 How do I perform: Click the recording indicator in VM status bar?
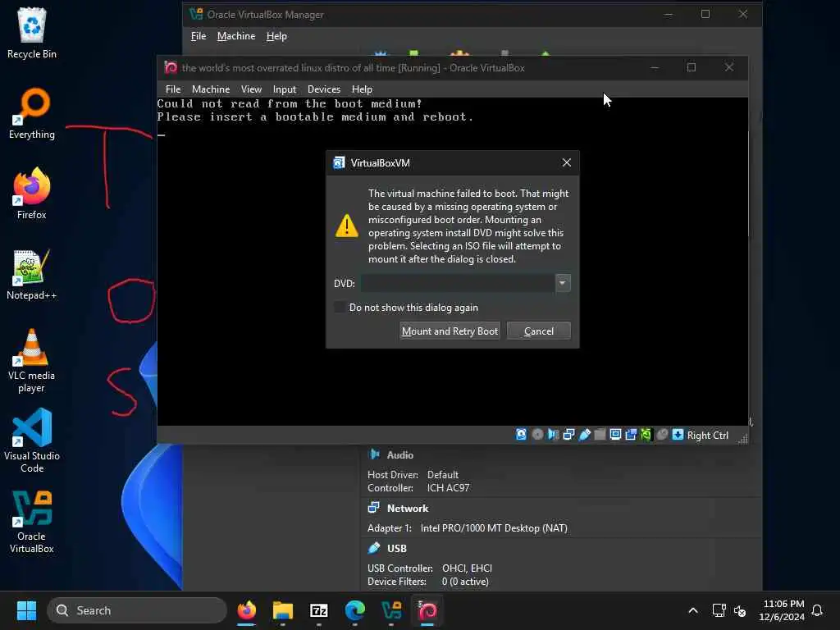[631, 435]
